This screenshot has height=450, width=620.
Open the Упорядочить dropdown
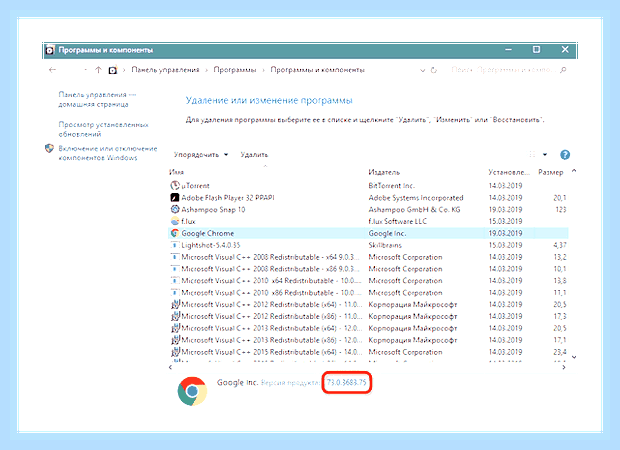(201, 155)
